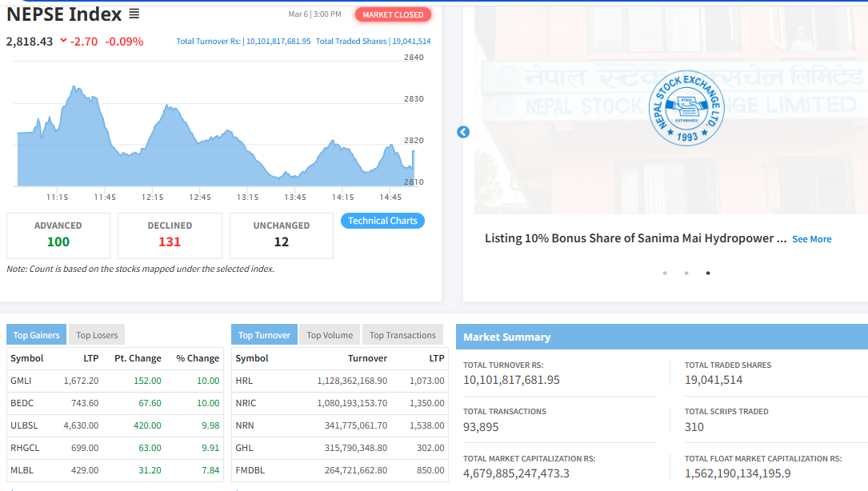Click See More on the bonus share news
The width and height of the screenshot is (868, 491).
tap(811, 239)
